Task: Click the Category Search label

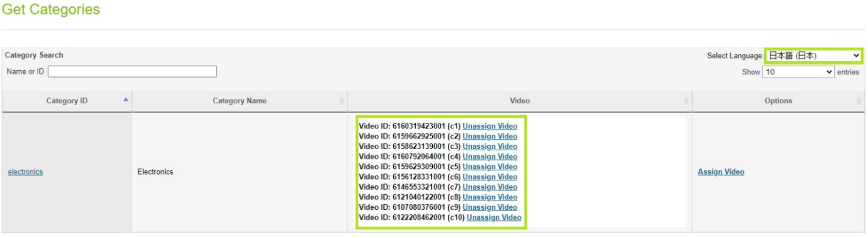Action: 34,55
